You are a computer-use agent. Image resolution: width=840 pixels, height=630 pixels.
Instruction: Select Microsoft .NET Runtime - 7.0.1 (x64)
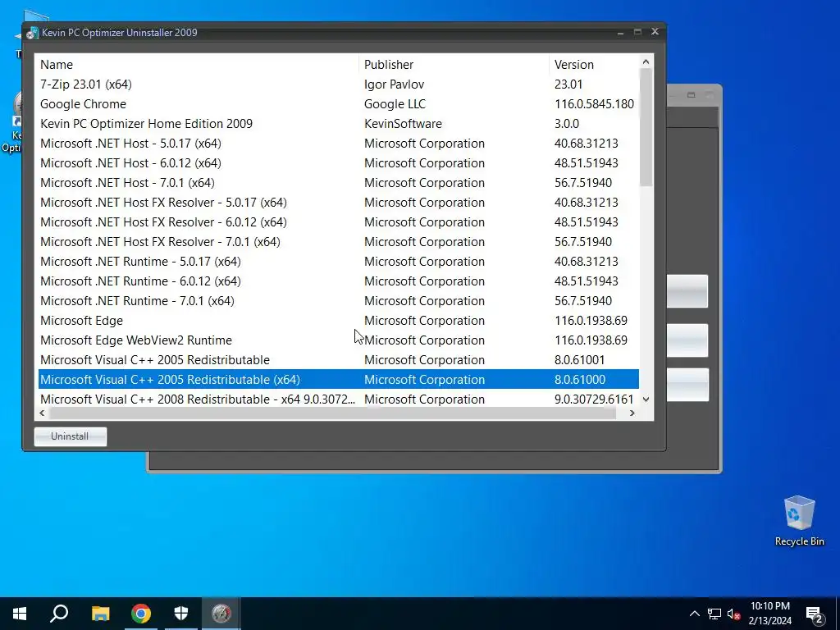coord(339,301)
